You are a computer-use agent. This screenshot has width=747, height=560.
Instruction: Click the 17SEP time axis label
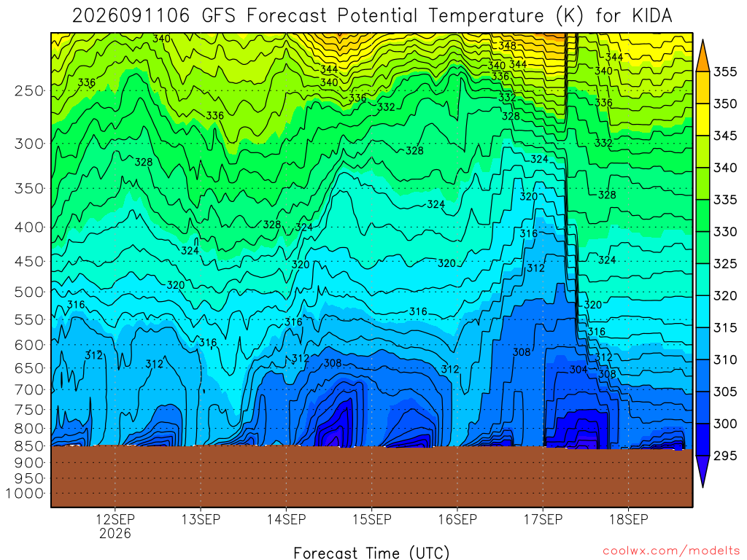click(543, 519)
